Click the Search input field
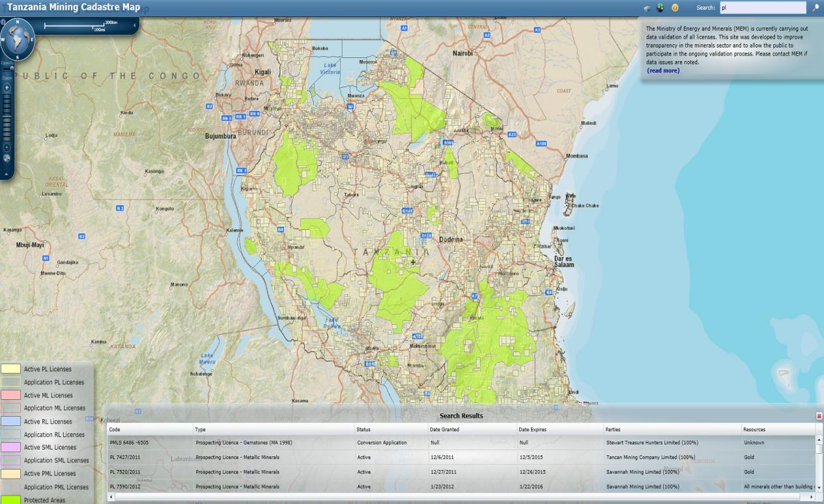This screenshot has width=824, height=504. 762,8
